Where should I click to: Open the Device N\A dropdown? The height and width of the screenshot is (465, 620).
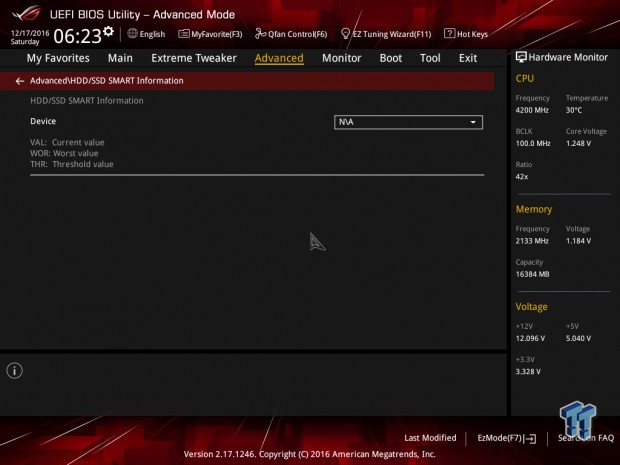[408, 122]
